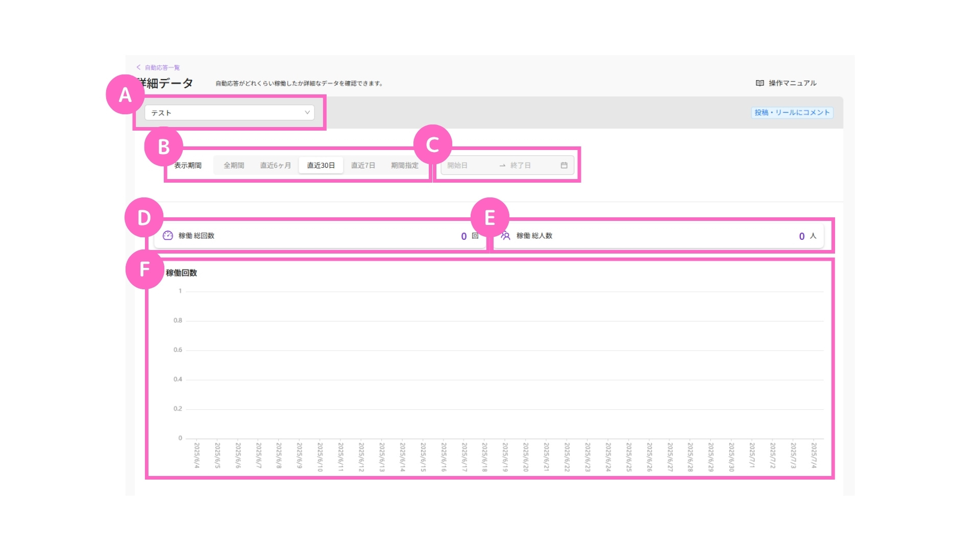Click the 0.2 y-axis value
980x551 pixels.
(x=178, y=409)
